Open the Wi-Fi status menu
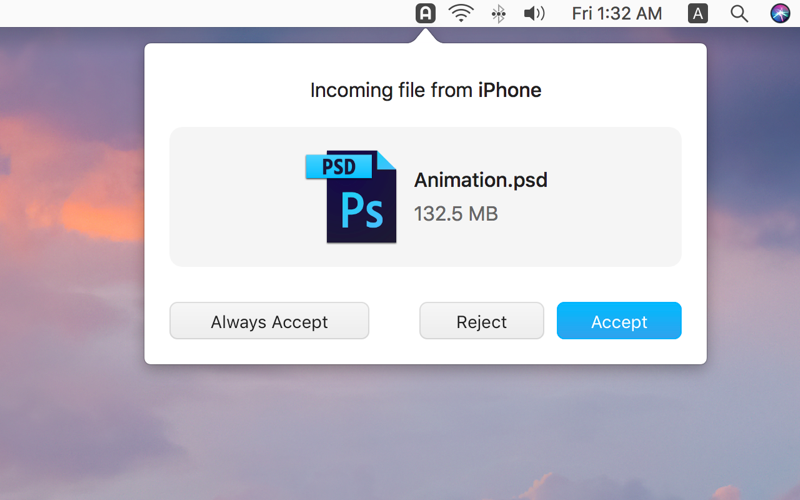The image size is (800, 500). (x=461, y=13)
